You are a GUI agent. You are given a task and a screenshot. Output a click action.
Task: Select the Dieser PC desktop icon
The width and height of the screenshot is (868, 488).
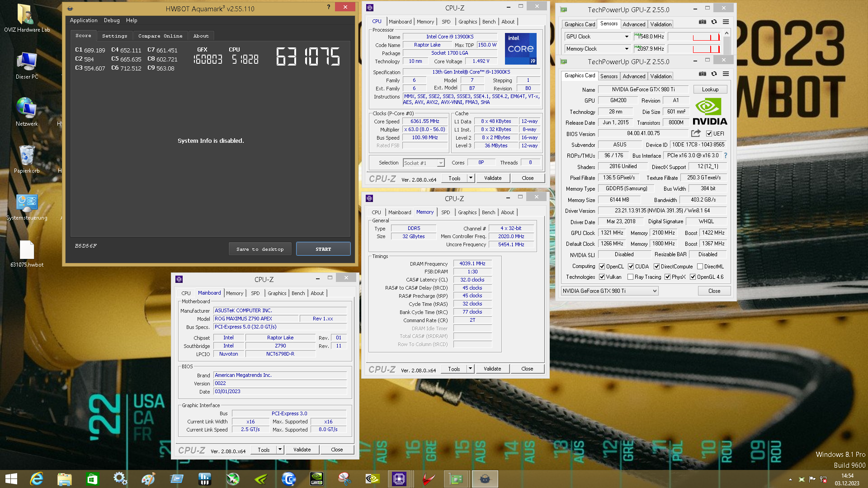[27, 66]
